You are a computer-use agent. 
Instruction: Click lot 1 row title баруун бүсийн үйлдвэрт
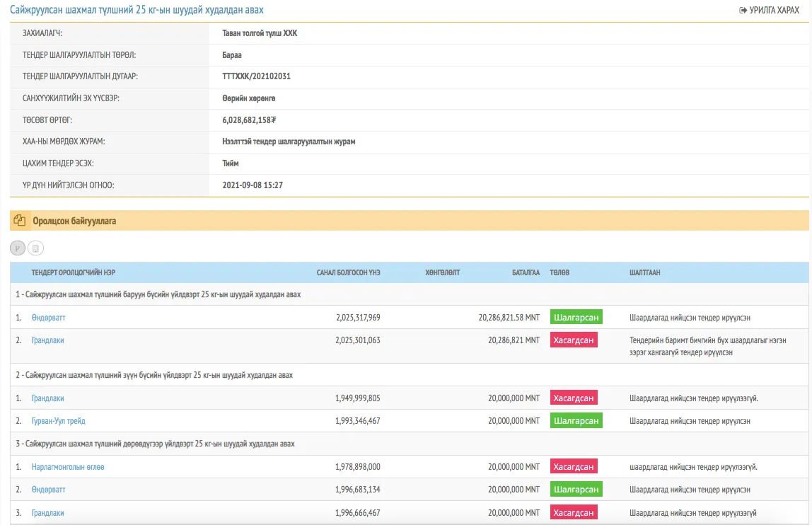[158, 294]
